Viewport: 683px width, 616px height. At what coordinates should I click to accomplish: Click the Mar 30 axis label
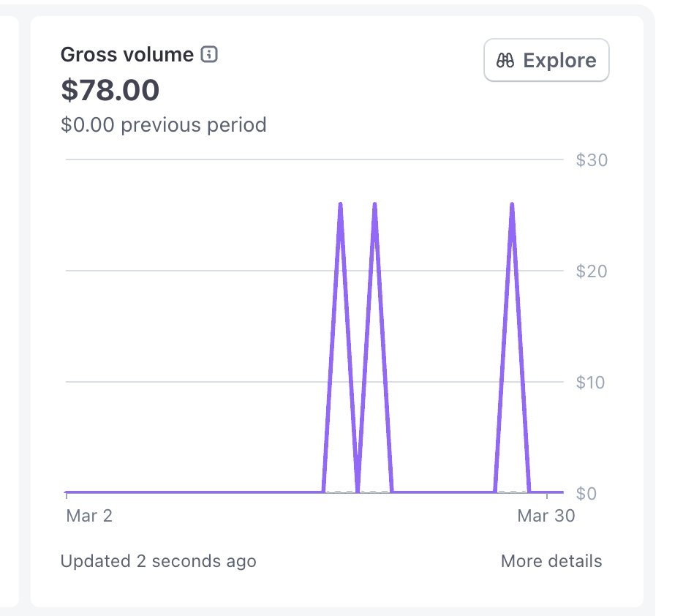(546, 516)
